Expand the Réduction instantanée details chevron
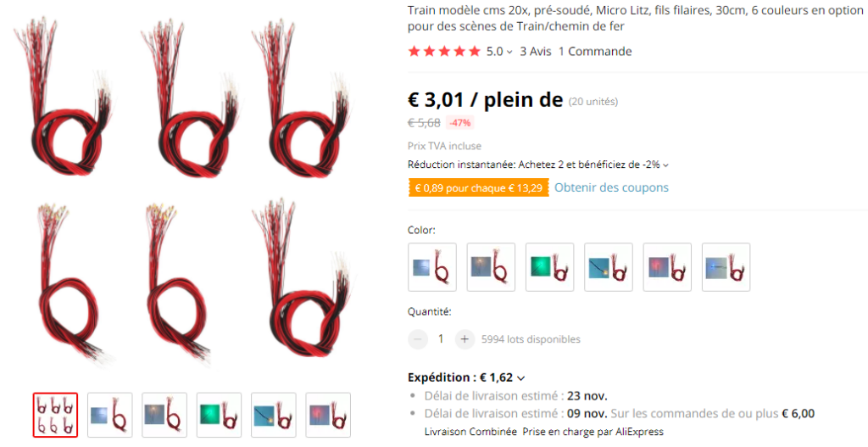868x447 pixels. (665, 165)
